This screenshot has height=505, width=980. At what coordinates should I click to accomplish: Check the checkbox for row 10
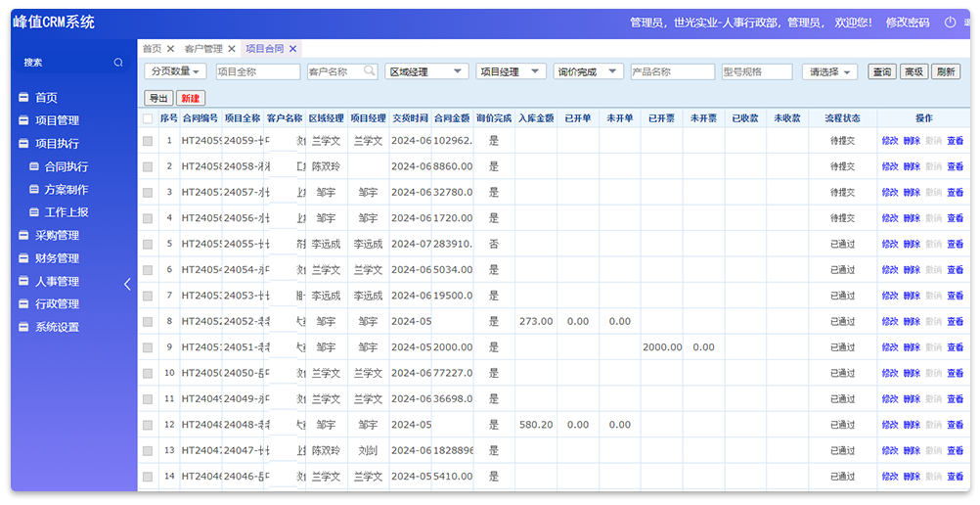148,373
